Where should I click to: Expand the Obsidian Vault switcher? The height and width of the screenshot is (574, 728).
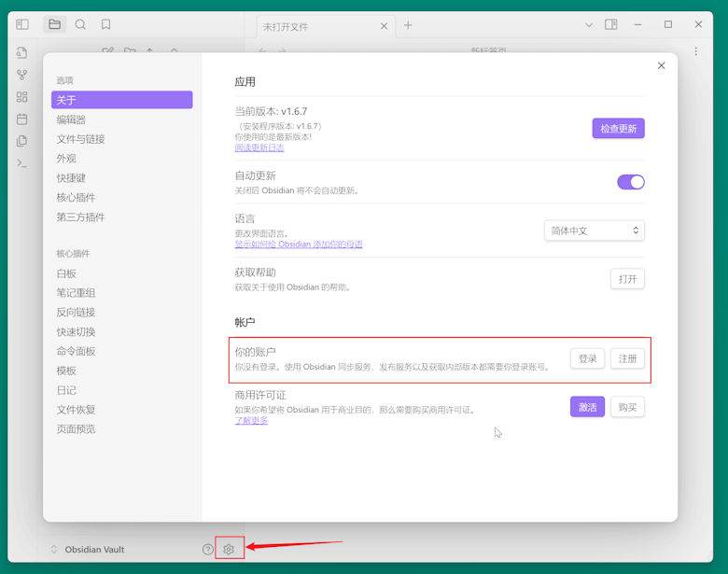coord(88,550)
